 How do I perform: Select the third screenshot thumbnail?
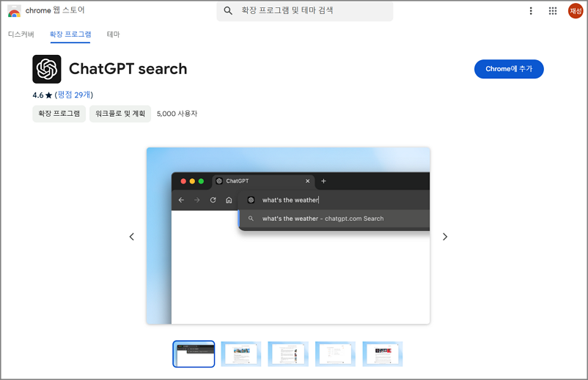[x=288, y=354]
